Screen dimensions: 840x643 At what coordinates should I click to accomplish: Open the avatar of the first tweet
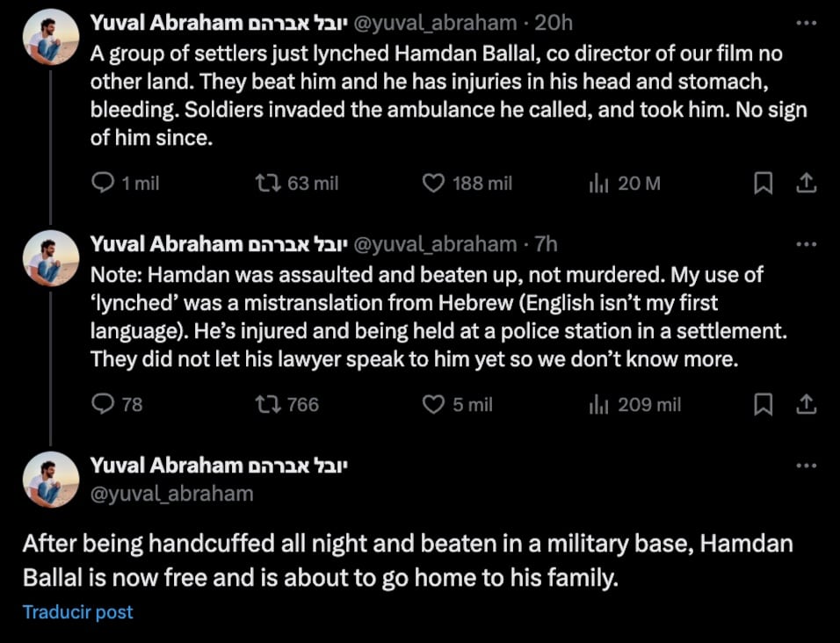click(52, 37)
